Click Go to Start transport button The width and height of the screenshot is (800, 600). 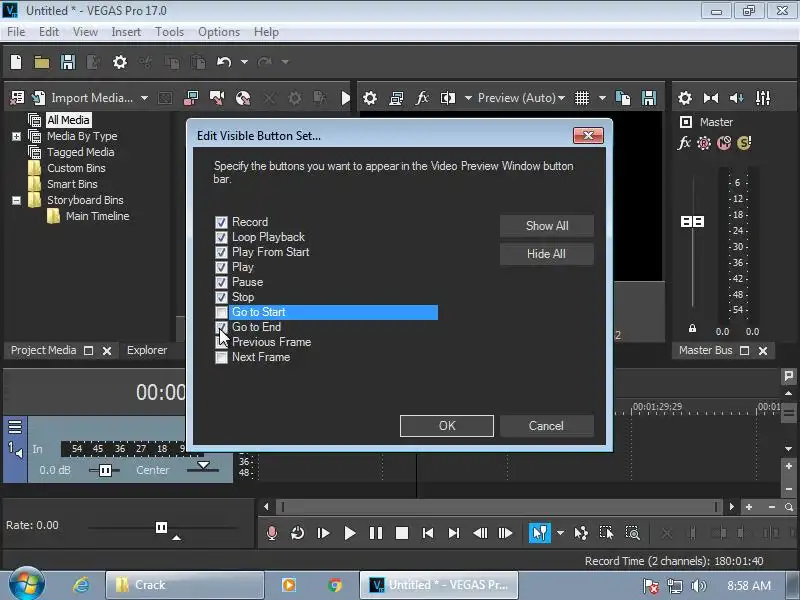point(428,533)
